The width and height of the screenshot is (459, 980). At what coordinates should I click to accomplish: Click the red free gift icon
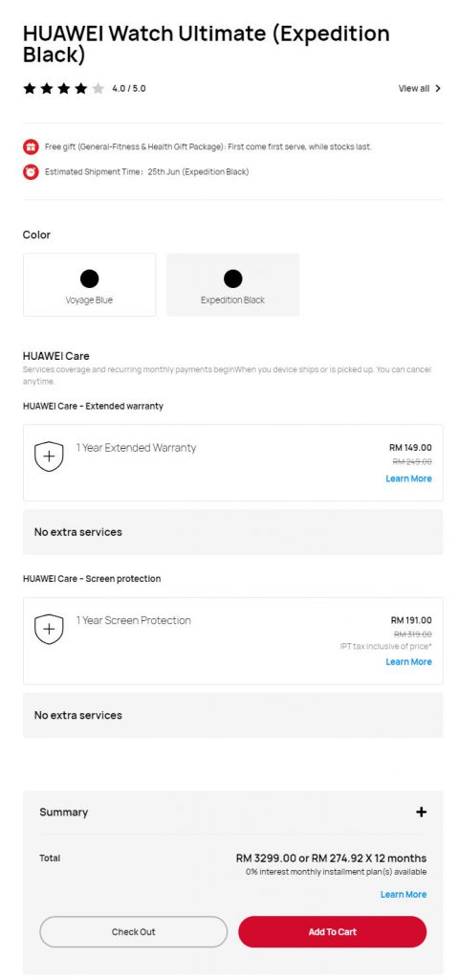point(31,146)
